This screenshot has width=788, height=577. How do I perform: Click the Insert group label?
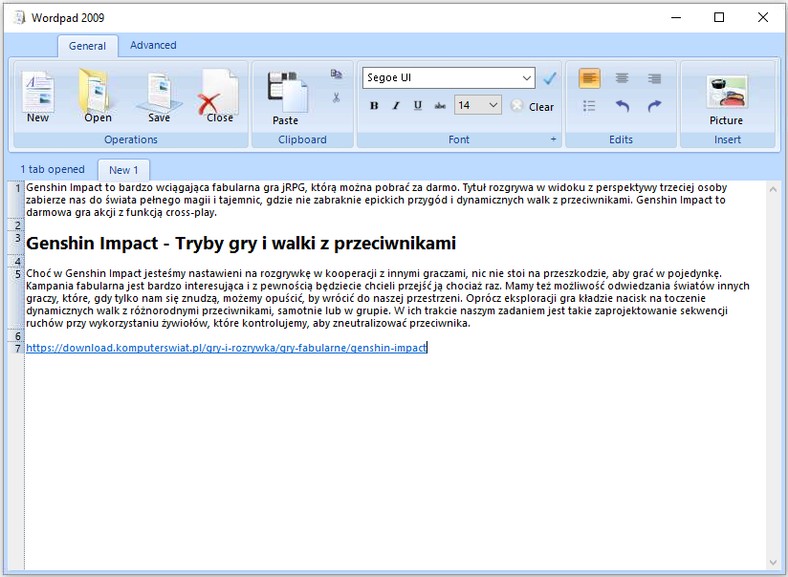[x=727, y=140]
